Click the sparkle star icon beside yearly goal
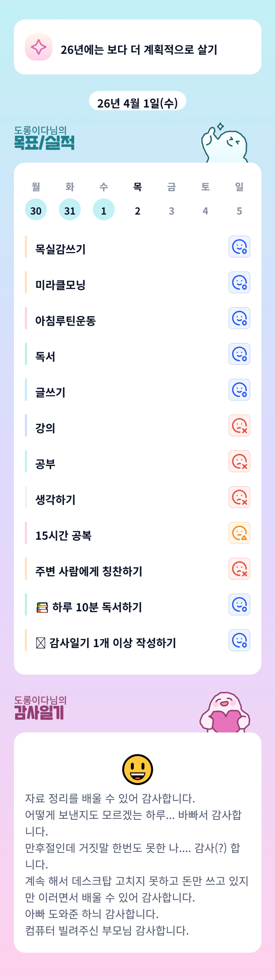Screen dimensions: 275x980 tap(38, 47)
